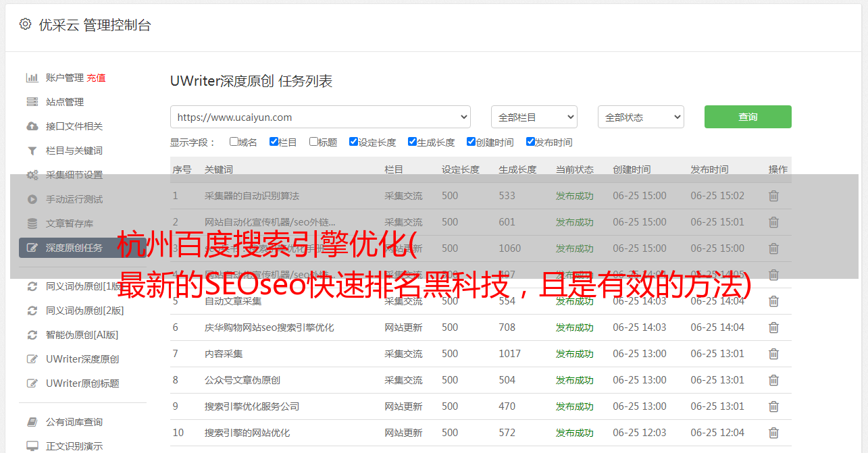
Task: Open 智能伪原创[AI版] in the sidebar
Action: tap(82, 335)
